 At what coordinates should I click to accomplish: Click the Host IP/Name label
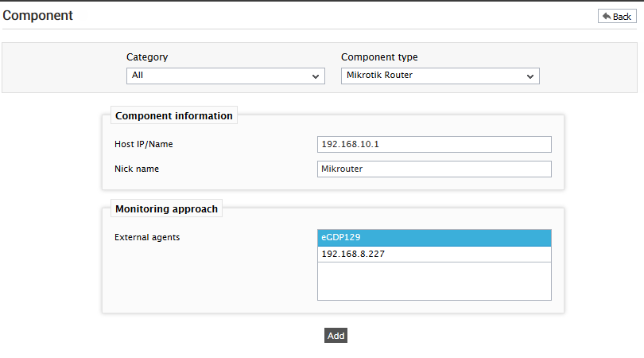[144, 144]
